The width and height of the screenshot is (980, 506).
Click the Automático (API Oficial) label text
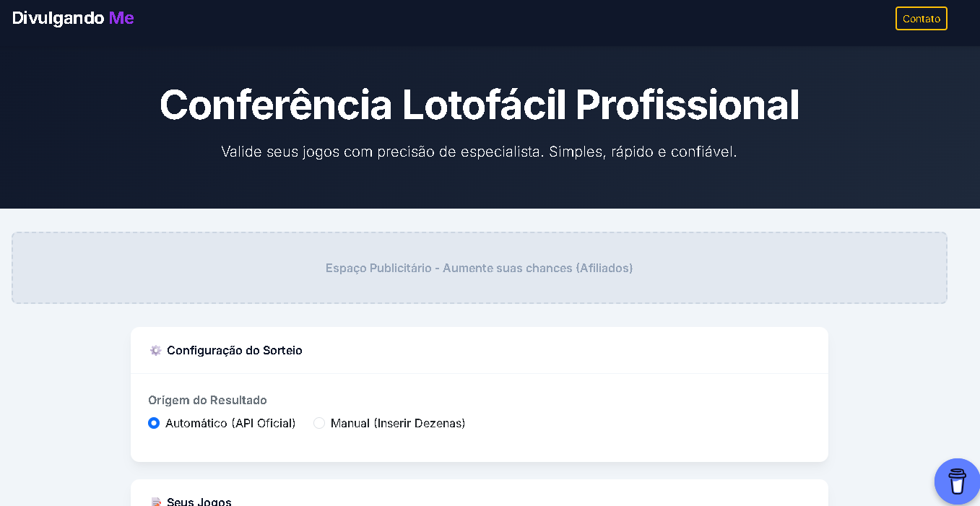click(x=230, y=423)
